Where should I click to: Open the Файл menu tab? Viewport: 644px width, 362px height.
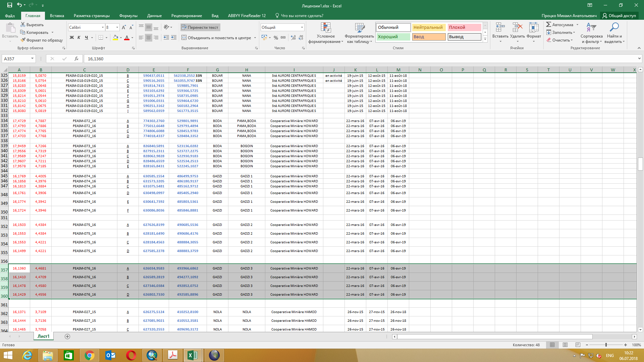click(x=10, y=16)
